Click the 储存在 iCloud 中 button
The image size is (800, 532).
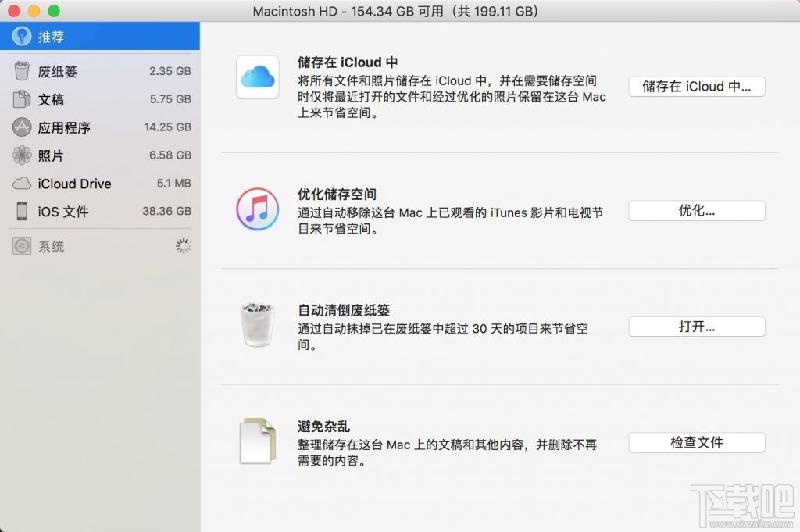coord(696,87)
